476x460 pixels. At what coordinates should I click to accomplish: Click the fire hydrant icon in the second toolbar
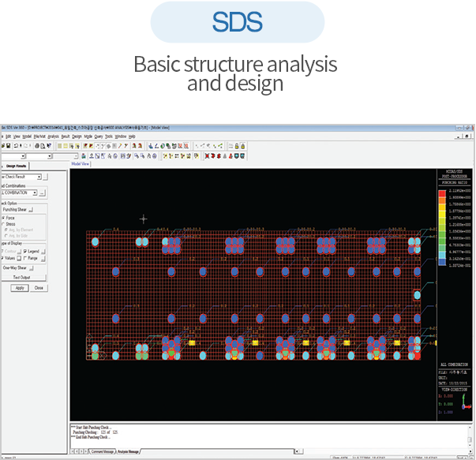pos(231,156)
